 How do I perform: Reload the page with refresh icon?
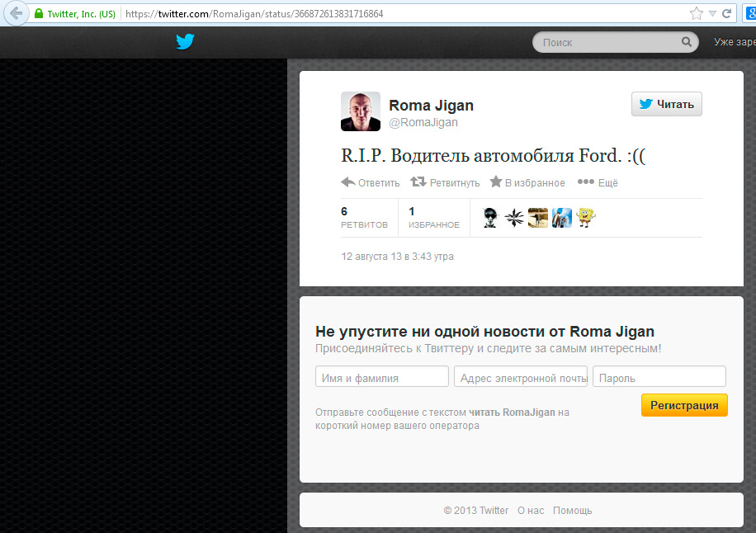click(x=726, y=13)
